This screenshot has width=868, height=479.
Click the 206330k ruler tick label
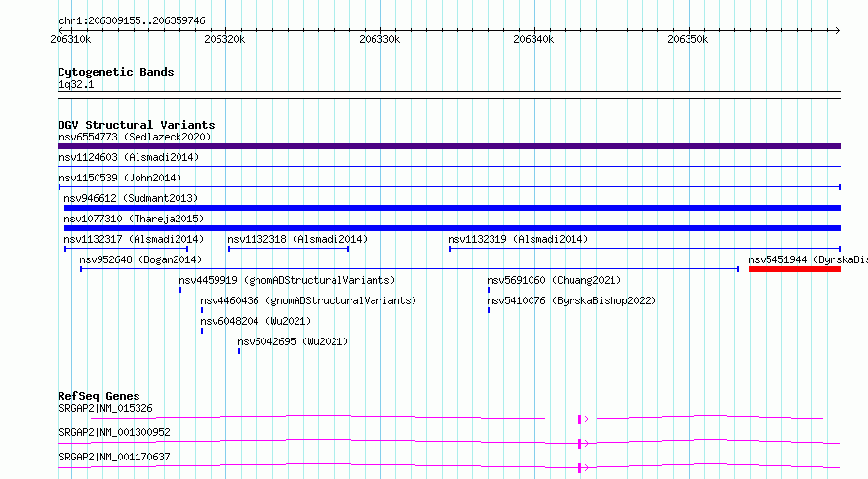tap(379, 39)
